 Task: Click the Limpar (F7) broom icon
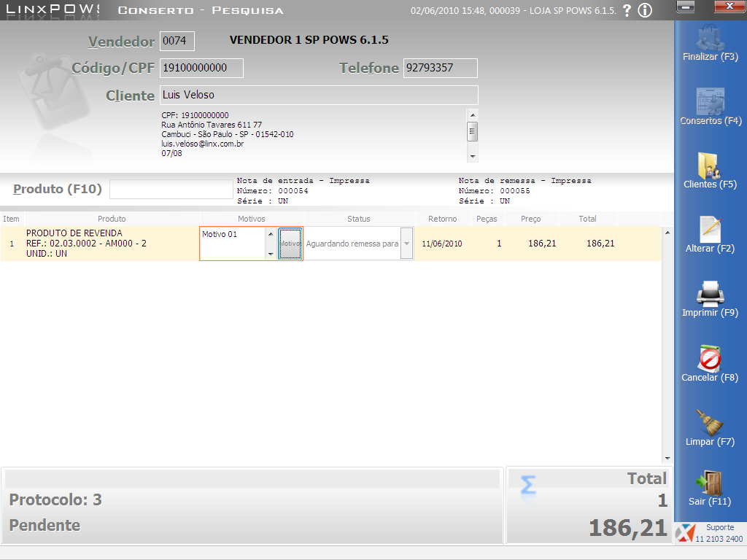click(709, 422)
